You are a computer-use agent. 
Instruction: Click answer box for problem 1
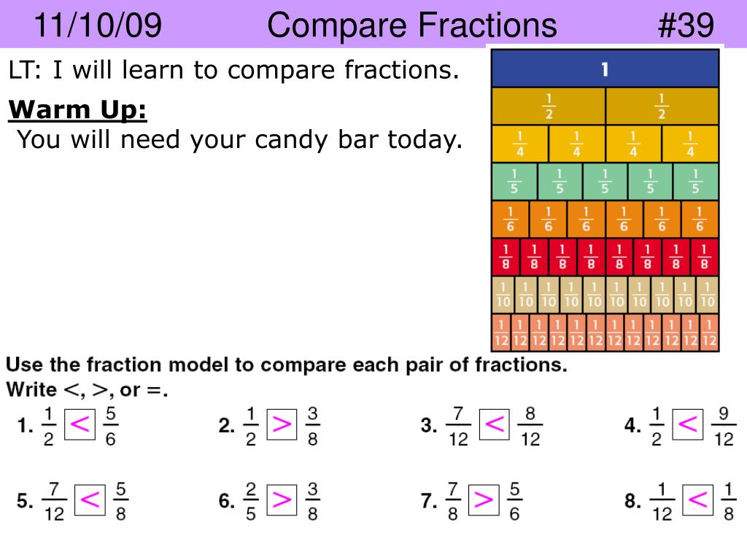pyautogui.click(x=80, y=424)
